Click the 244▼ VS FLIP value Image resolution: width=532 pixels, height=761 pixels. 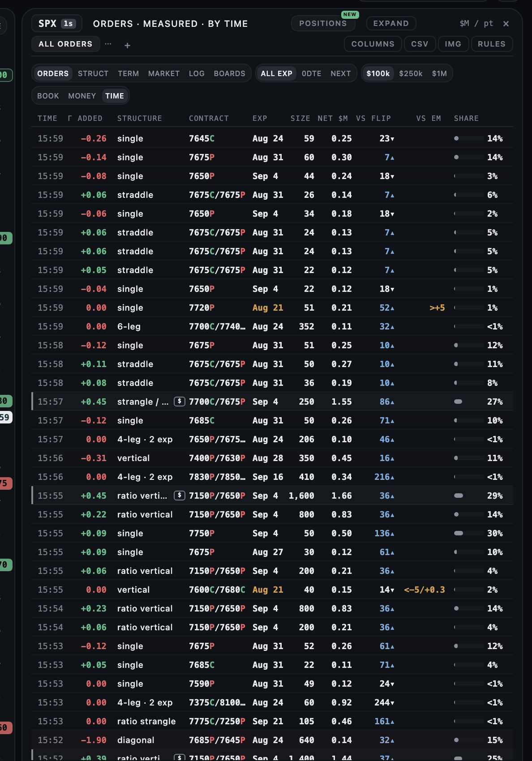click(x=384, y=702)
